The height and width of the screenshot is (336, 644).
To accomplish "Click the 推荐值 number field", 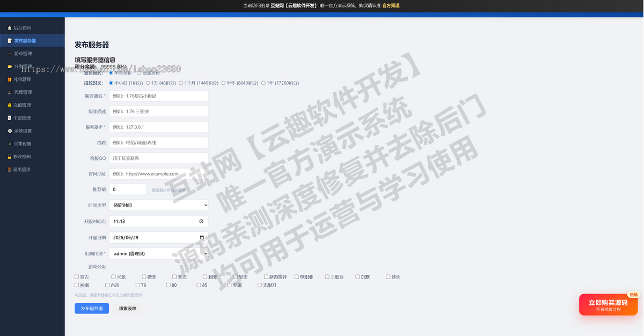I will pos(128,189).
